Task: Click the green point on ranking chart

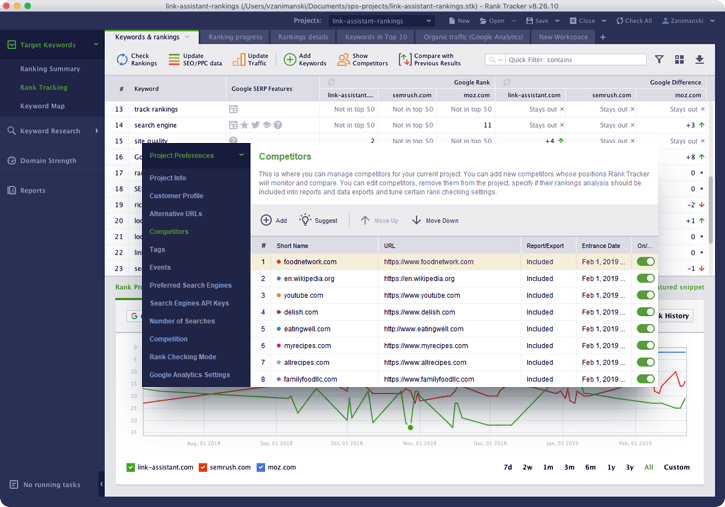Action: (410, 428)
